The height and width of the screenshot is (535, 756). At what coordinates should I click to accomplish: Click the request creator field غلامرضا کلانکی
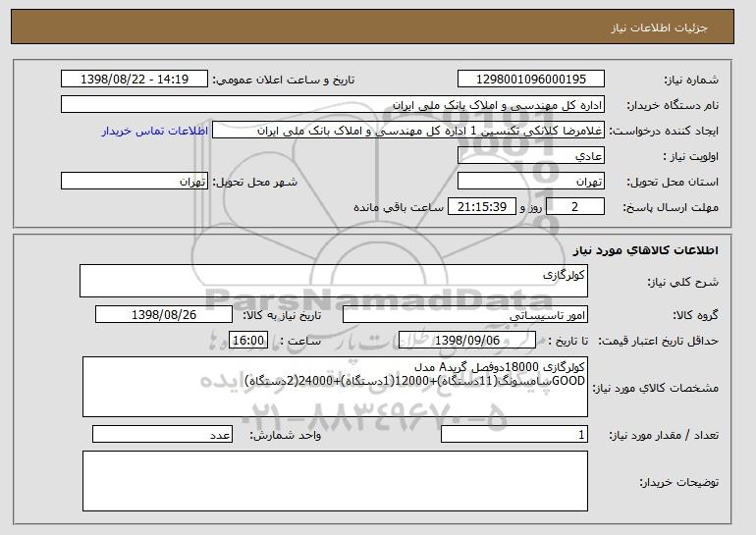(408, 131)
